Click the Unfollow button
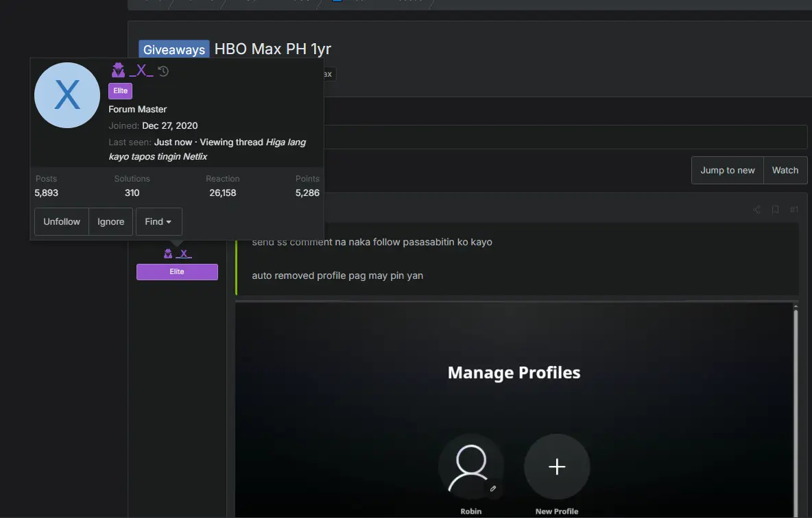812x518 pixels. coord(62,221)
